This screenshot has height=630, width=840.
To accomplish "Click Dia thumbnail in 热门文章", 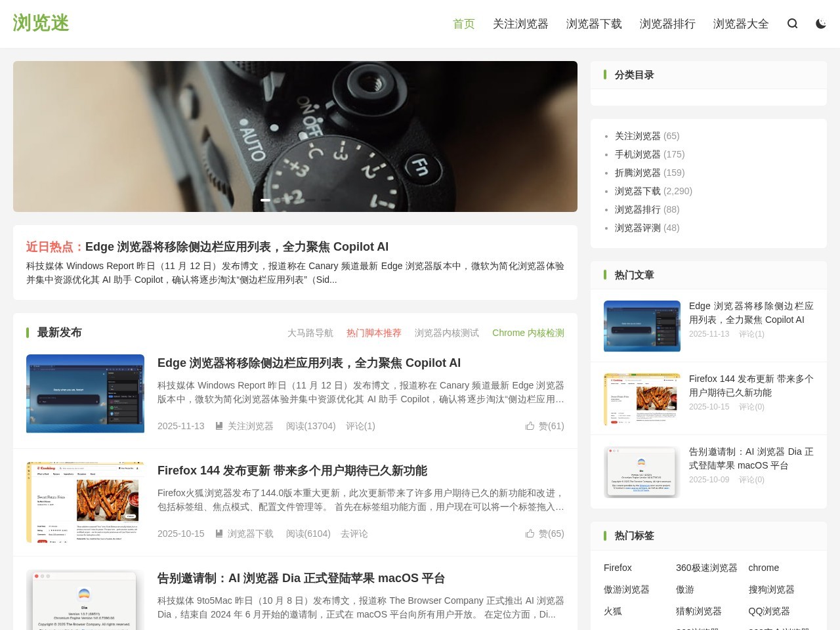I will point(642,472).
